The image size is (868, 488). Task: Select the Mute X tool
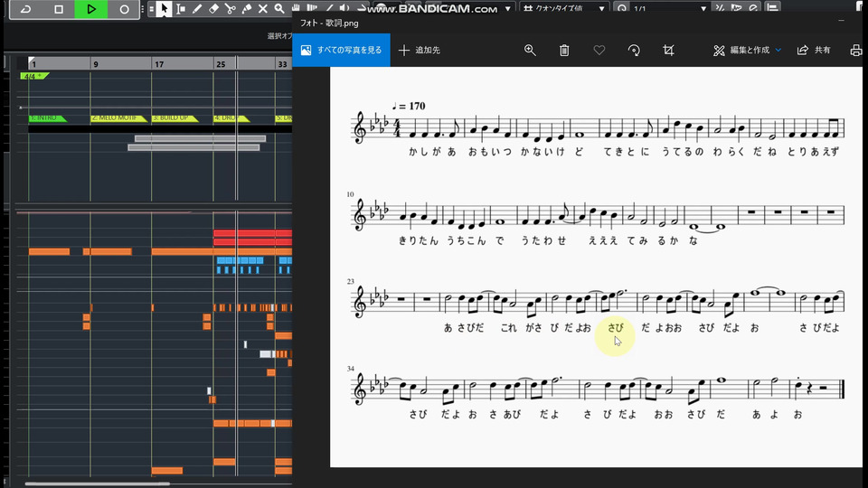(x=263, y=9)
